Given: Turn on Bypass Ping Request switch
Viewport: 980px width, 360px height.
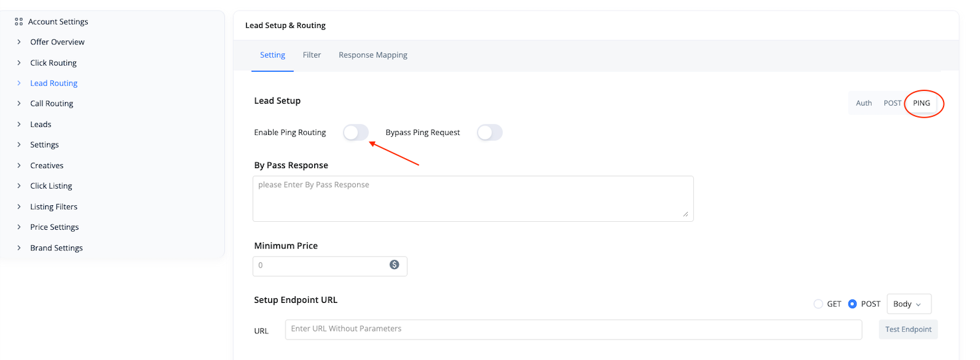Looking at the screenshot, I should [x=489, y=133].
